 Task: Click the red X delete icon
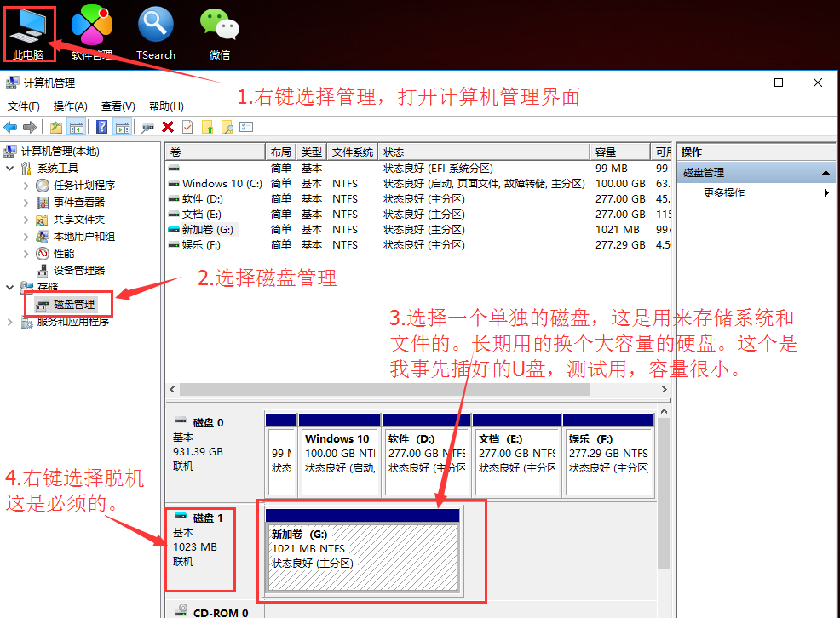pos(168,127)
